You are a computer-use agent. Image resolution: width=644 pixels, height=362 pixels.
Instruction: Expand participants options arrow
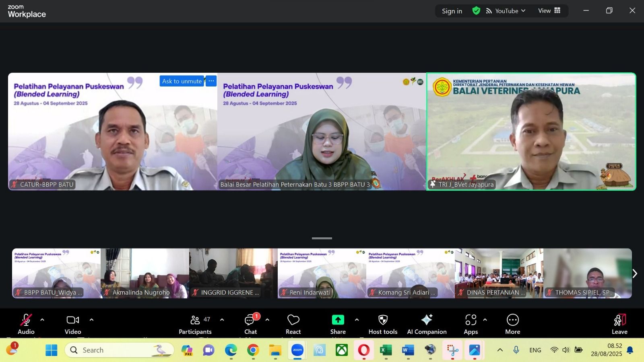point(222,320)
